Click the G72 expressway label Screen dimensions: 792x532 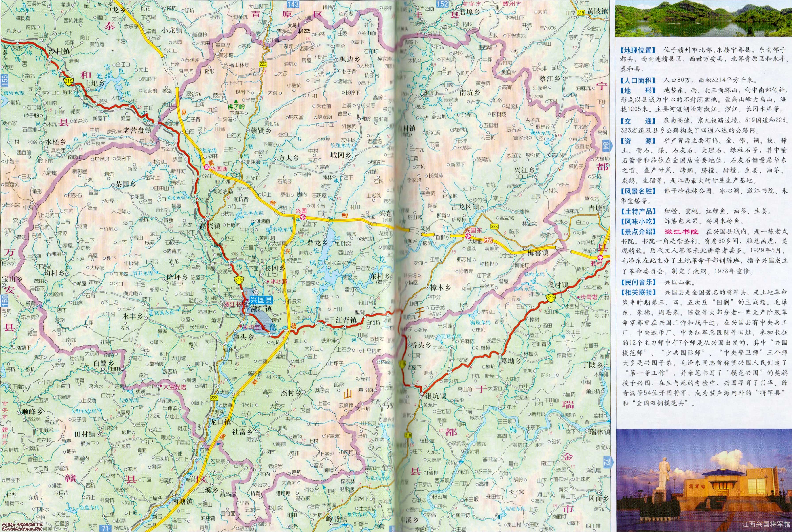point(488,240)
